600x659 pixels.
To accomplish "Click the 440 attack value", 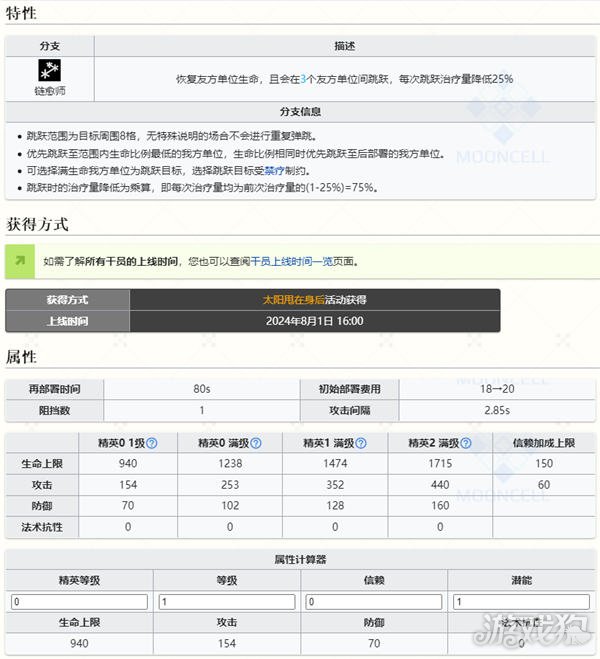I will click(x=440, y=485).
